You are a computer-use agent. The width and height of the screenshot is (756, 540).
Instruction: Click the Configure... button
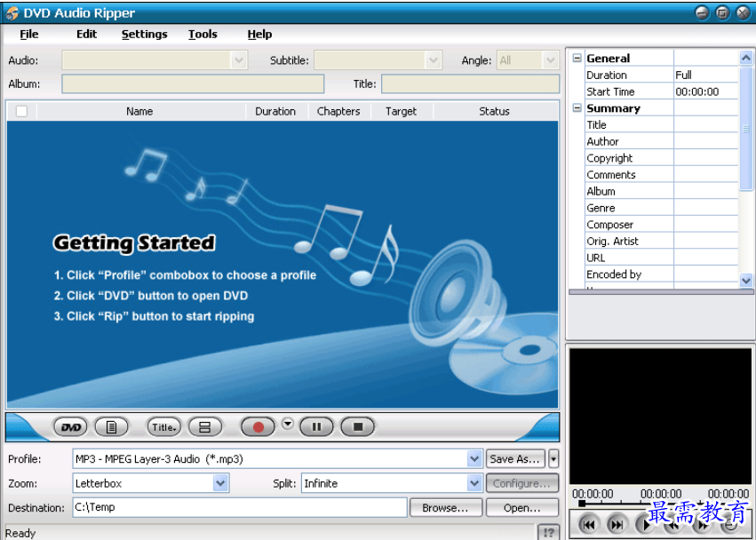(x=521, y=483)
